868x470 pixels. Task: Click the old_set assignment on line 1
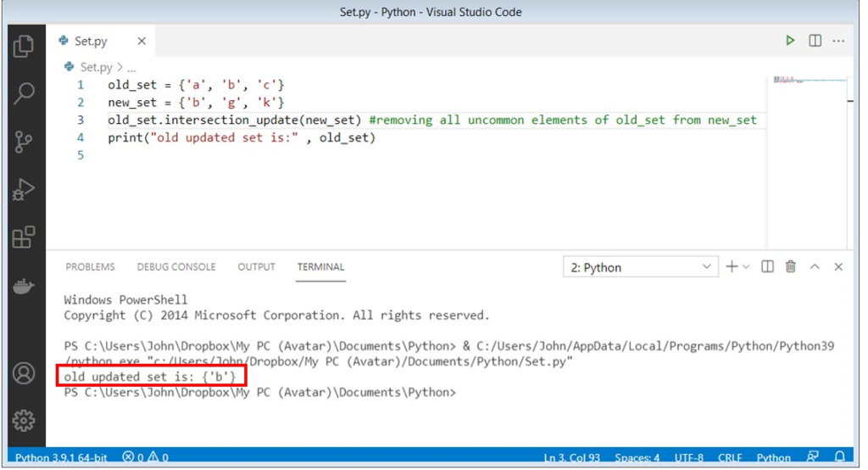click(x=196, y=85)
